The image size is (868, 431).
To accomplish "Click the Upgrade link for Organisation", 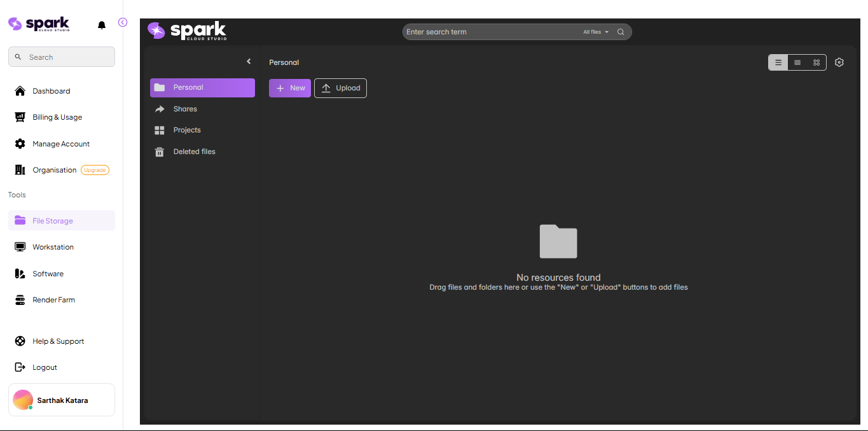I will pyautogui.click(x=95, y=169).
